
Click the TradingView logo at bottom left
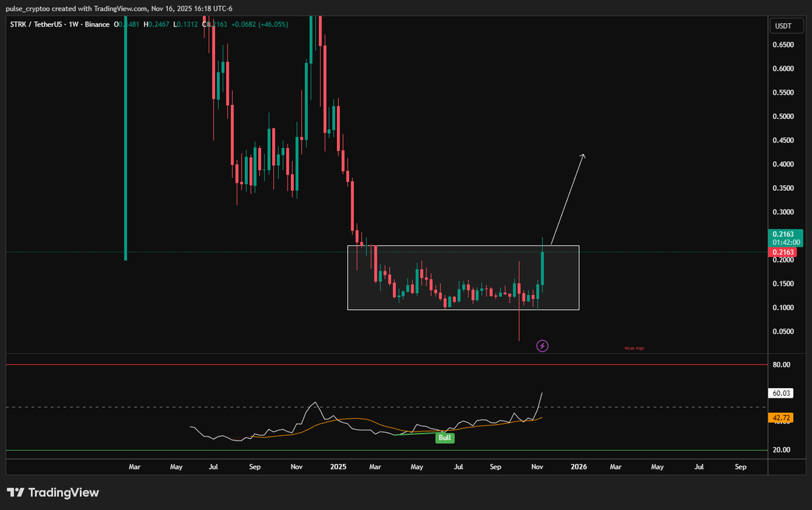pyautogui.click(x=52, y=493)
